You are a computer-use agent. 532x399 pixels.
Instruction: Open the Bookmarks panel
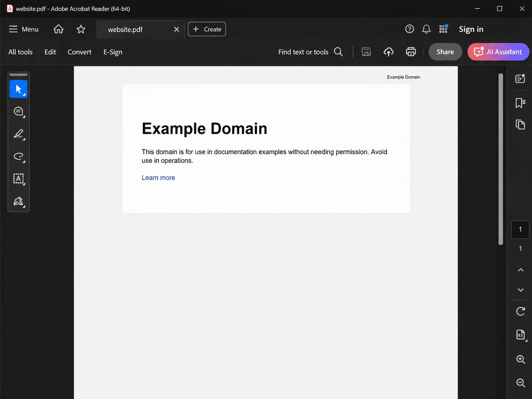pyautogui.click(x=520, y=103)
